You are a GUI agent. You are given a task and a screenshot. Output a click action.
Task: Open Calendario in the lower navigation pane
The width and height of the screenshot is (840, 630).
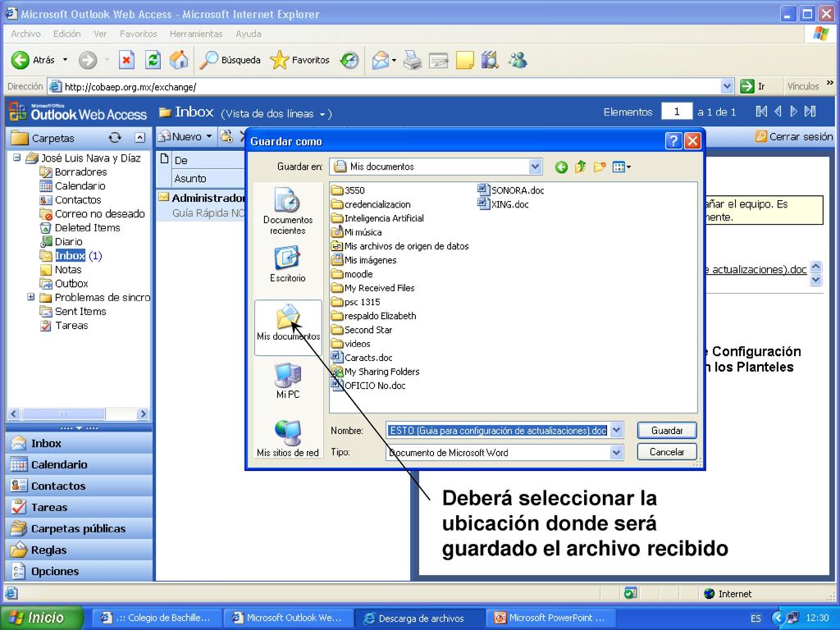click(x=78, y=464)
